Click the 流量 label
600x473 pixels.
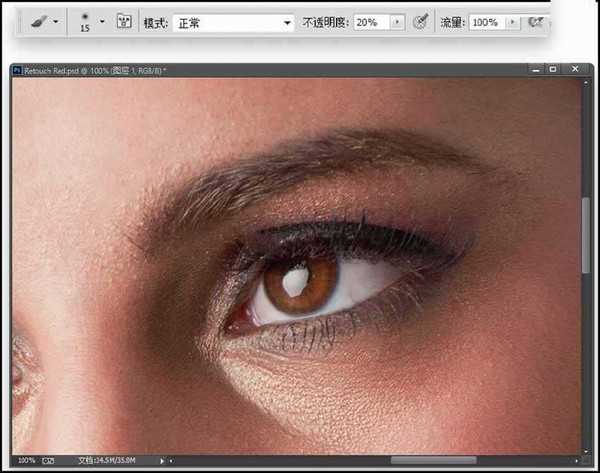452,23
